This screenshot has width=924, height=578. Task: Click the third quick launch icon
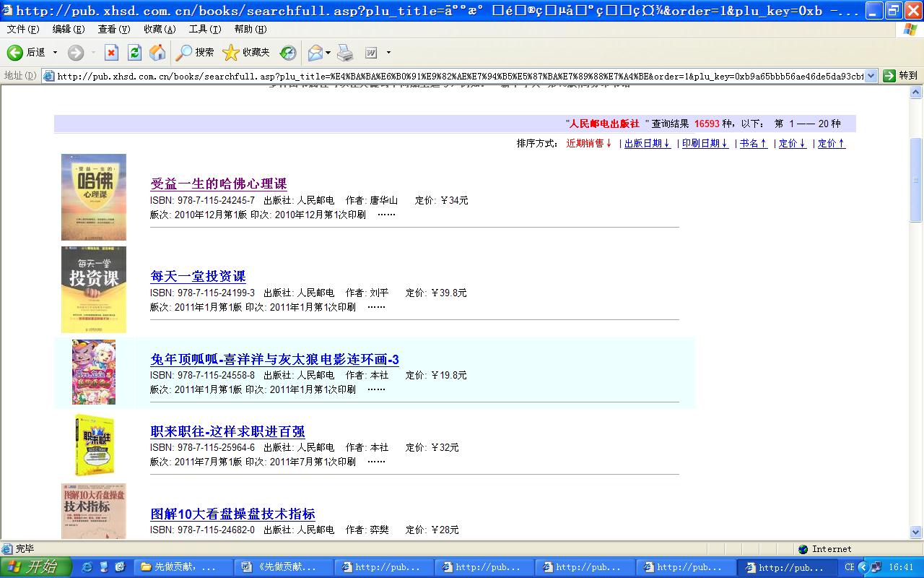[119, 567]
